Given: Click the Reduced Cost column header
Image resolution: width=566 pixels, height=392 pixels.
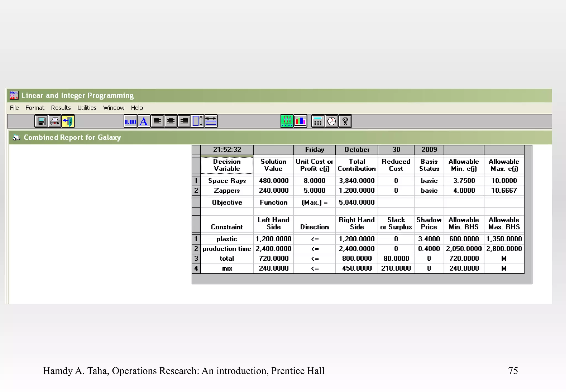Looking at the screenshot, I should [396, 165].
